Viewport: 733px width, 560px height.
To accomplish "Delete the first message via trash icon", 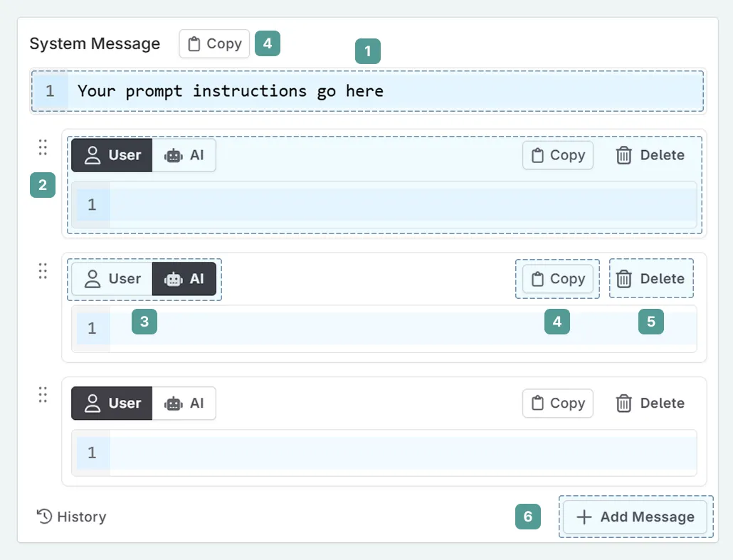I will click(x=623, y=155).
